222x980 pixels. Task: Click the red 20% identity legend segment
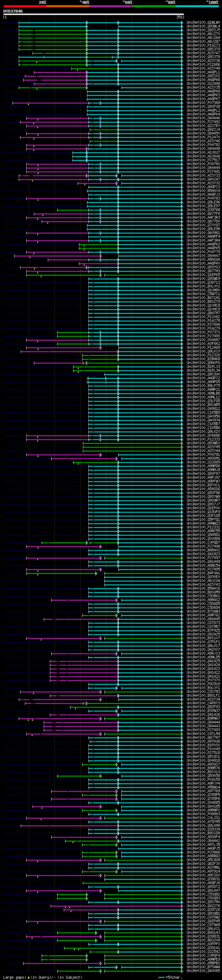click(25, 6)
